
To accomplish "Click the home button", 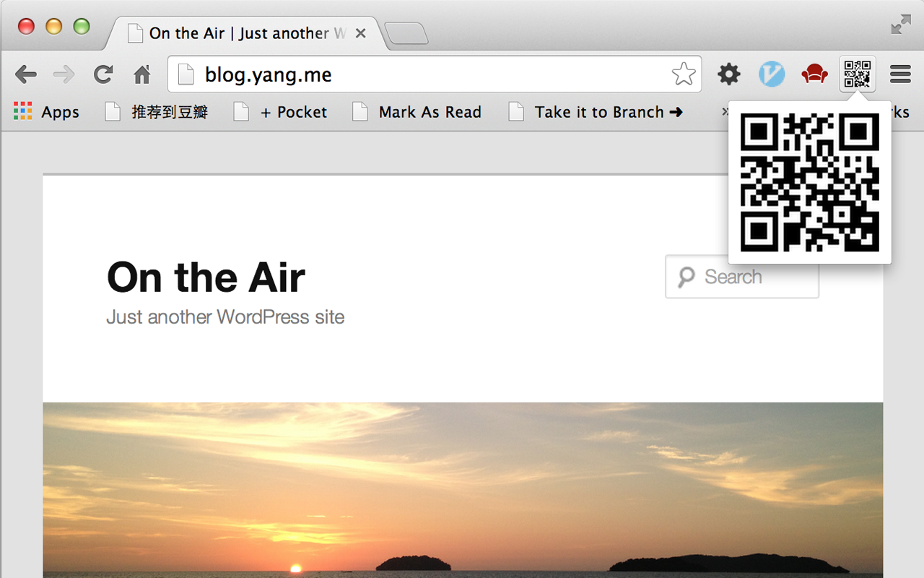I will coord(141,74).
